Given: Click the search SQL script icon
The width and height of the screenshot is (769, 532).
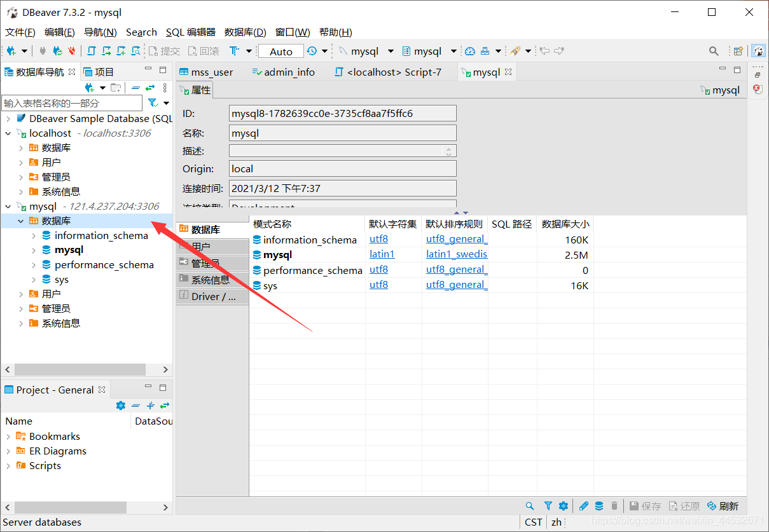Looking at the screenshot, I should click(x=135, y=51).
